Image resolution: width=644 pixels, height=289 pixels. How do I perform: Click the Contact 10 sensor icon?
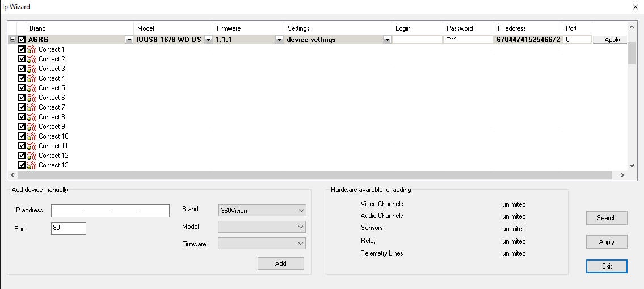coord(32,137)
